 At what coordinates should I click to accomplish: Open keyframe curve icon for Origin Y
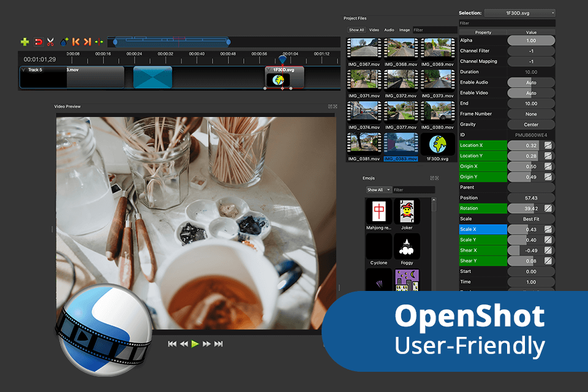coord(548,176)
